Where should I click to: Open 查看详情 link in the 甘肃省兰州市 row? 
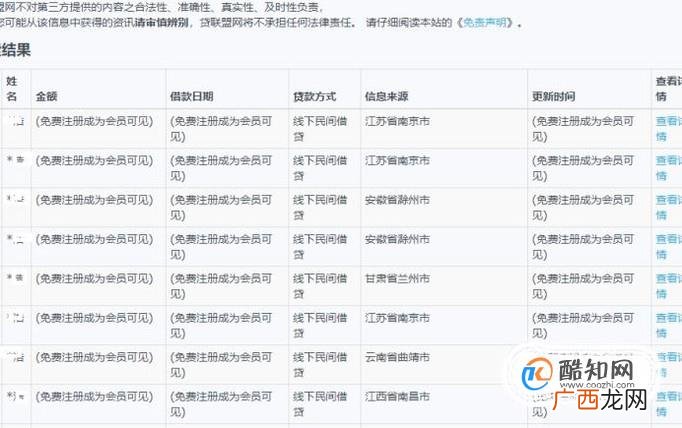668,286
